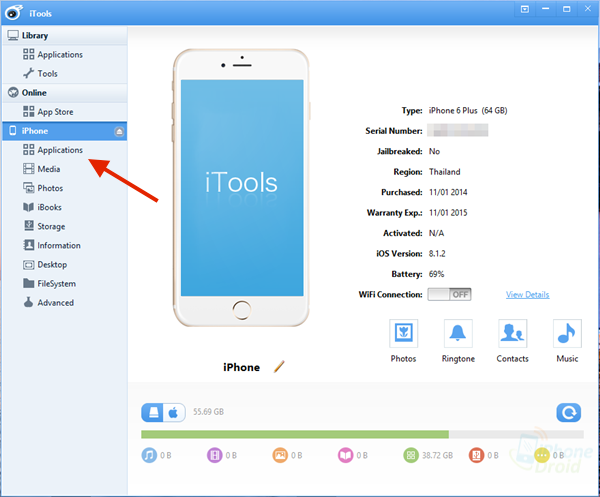Select the pink books storage icon

click(346, 455)
